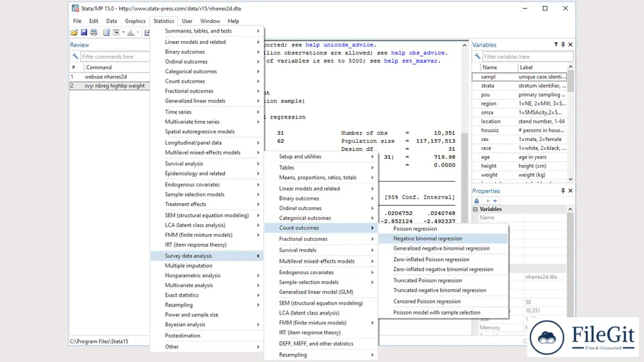Screen dimensions: 644x362
Task: Choose Zero-inflated Poisson regression
Action: [443, 259]
